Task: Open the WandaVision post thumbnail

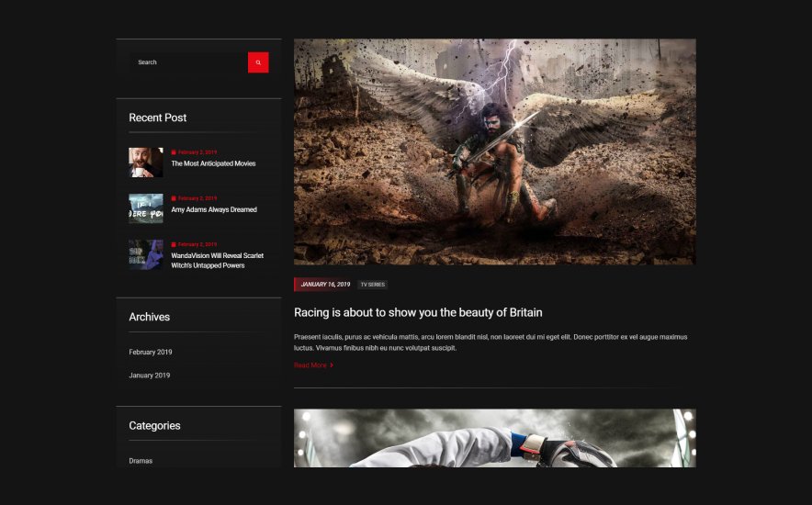Action: pos(146,254)
